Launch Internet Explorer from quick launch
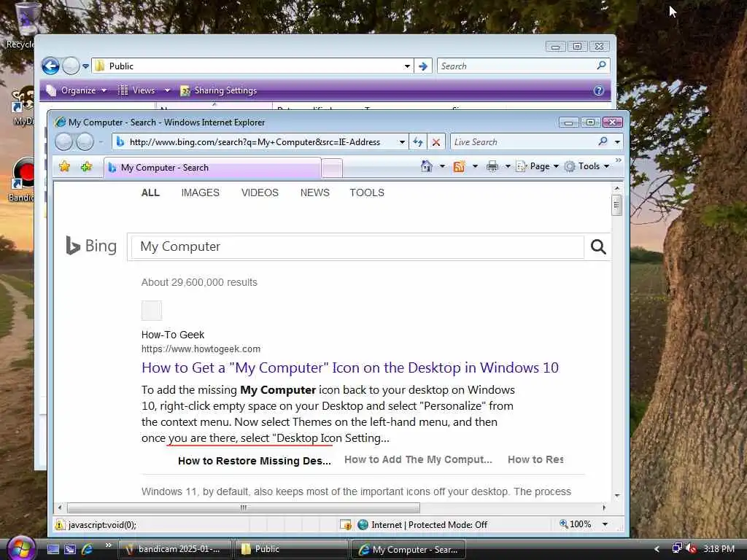The width and height of the screenshot is (747, 560). (x=88, y=549)
